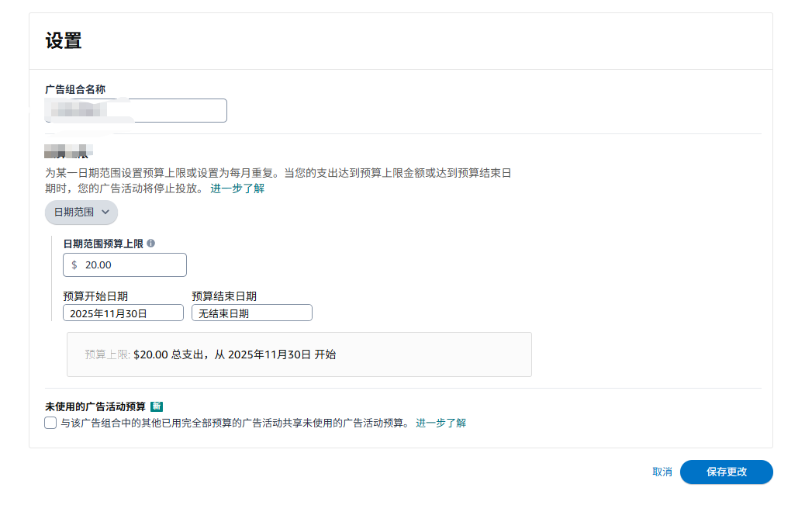Toggle the unused budget sharing option off
This screenshot has width=812, height=529.
pyautogui.click(x=49, y=423)
